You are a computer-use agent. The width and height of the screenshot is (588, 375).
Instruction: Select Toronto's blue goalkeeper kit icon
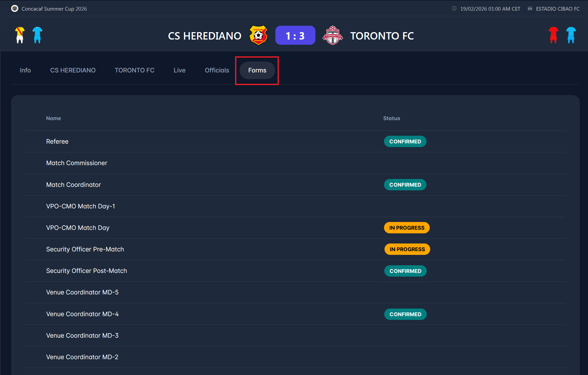pos(571,35)
